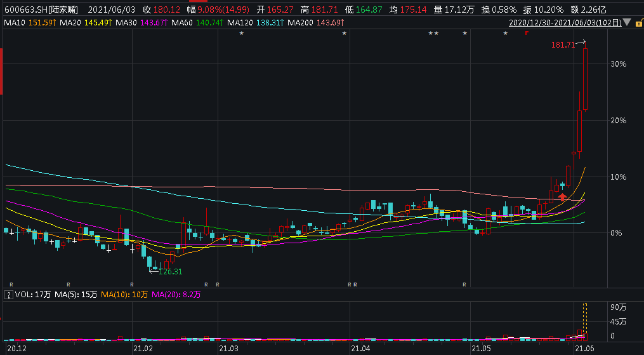644x355 pixels.
Task: Click the orange dashed volume bar at far right
Action: click(586, 321)
